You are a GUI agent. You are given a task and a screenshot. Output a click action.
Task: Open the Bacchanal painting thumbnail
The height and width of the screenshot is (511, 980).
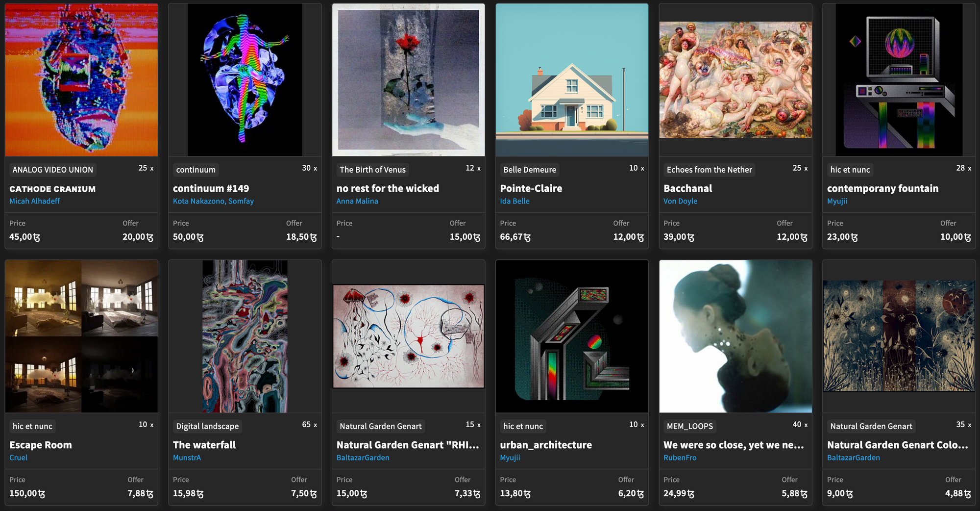735,80
